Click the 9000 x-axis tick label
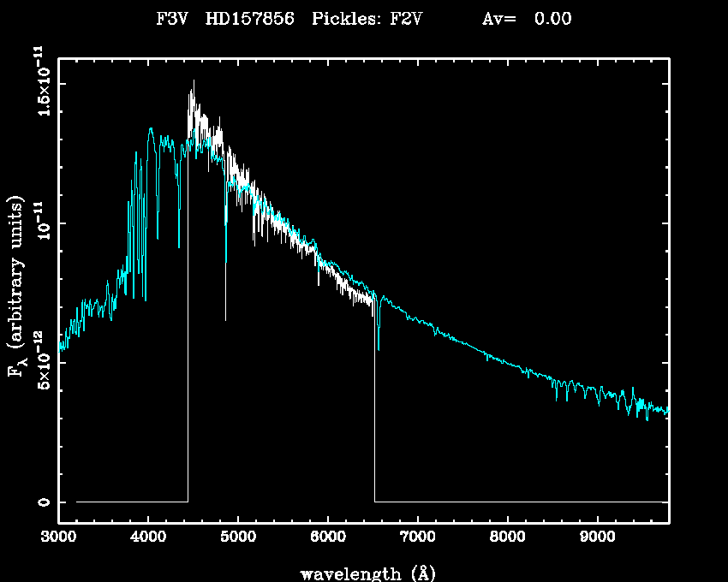The width and height of the screenshot is (728, 582). click(598, 537)
